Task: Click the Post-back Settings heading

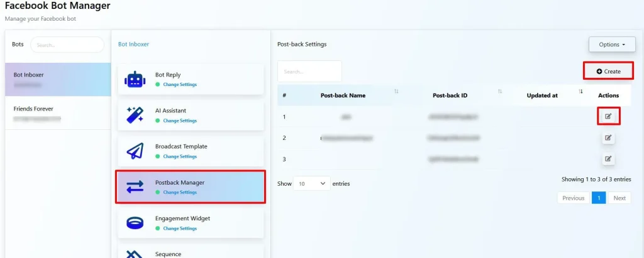Action: click(302, 45)
